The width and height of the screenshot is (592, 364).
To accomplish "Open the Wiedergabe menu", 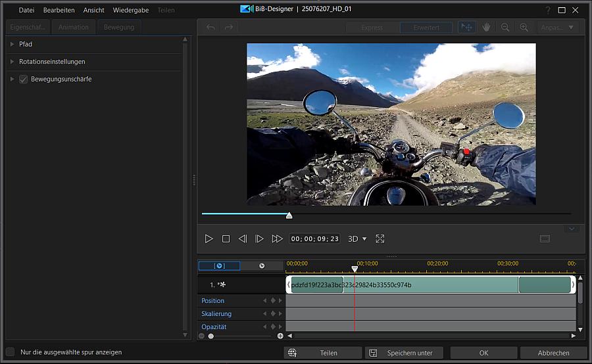I will 130,11.
